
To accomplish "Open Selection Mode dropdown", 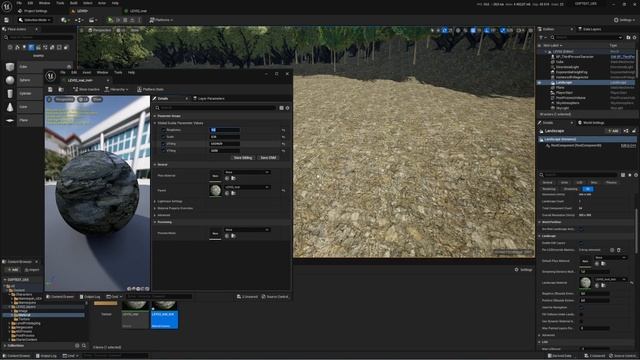I will coord(35,20).
